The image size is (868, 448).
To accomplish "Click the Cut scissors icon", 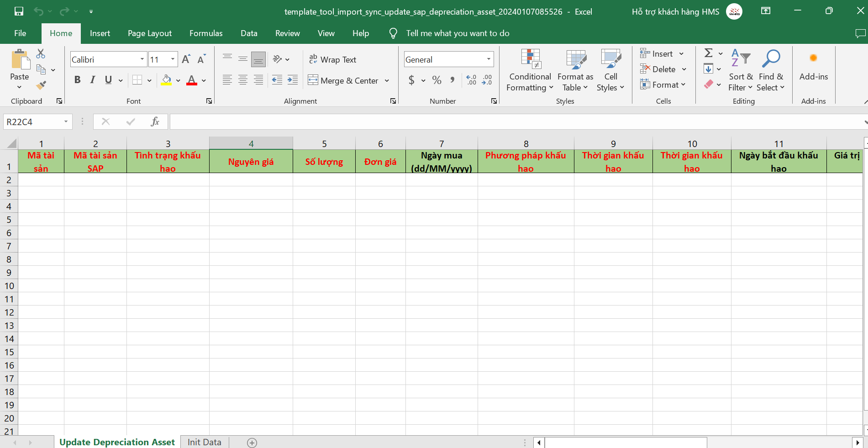I will click(41, 54).
